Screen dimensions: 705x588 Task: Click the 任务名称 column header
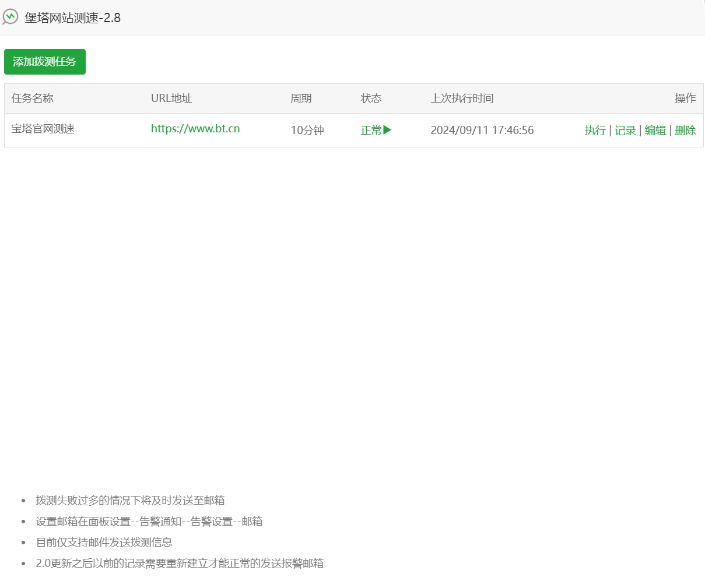(x=32, y=98)
